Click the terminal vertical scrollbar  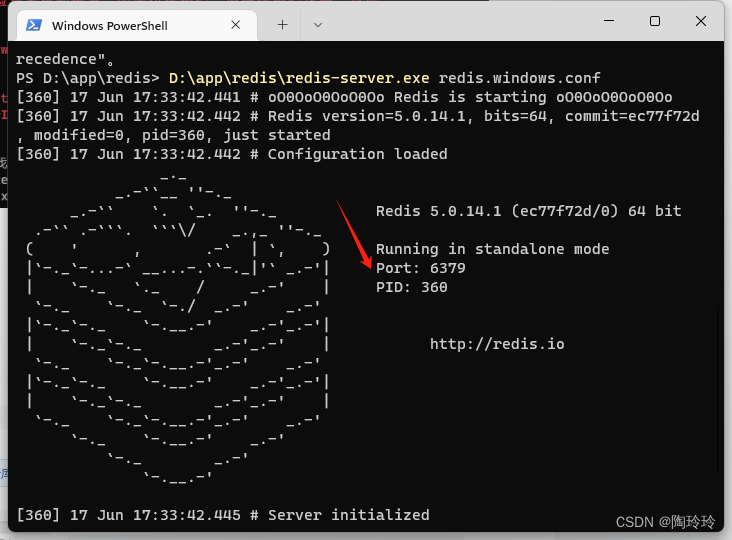pos(720,388)
